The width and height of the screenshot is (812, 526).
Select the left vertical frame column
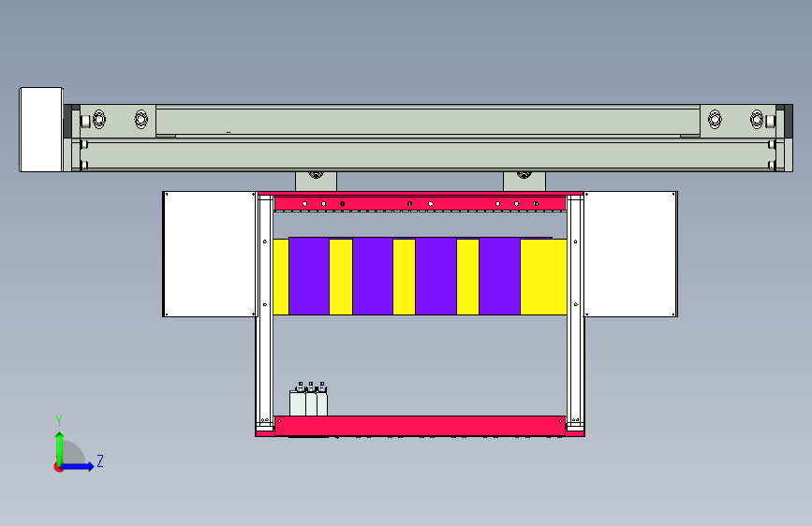(x=265, y=311)
